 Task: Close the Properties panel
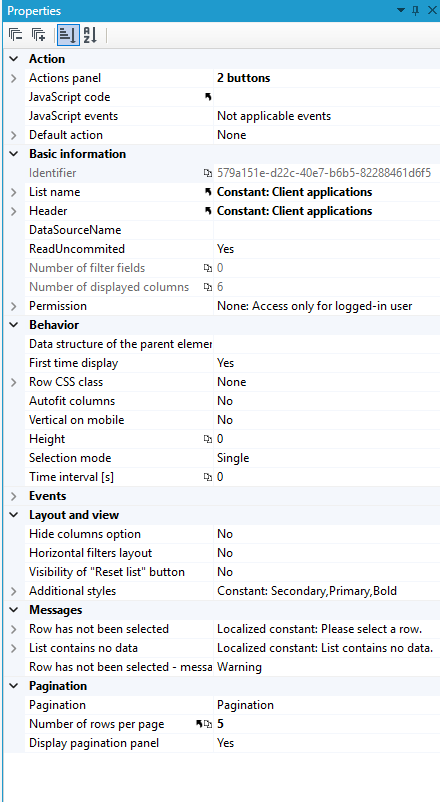(x=431, y=10)
